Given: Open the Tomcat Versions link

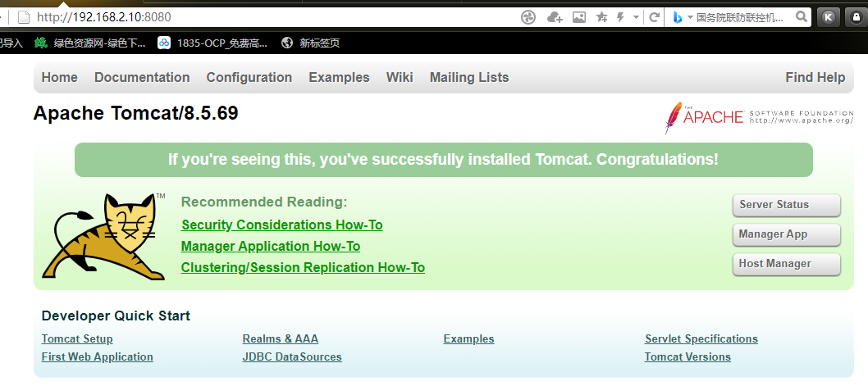Looking at the screenshot, I should click(688, 357).
